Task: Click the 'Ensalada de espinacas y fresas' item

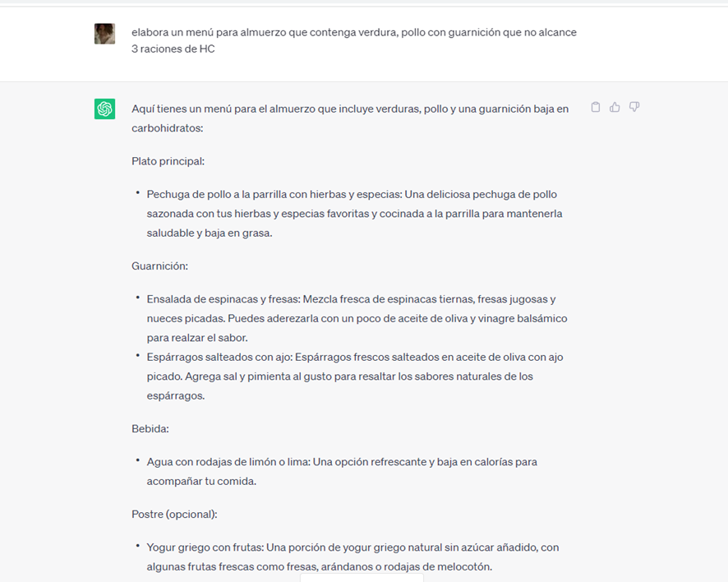Action: [x=218, y=299]
